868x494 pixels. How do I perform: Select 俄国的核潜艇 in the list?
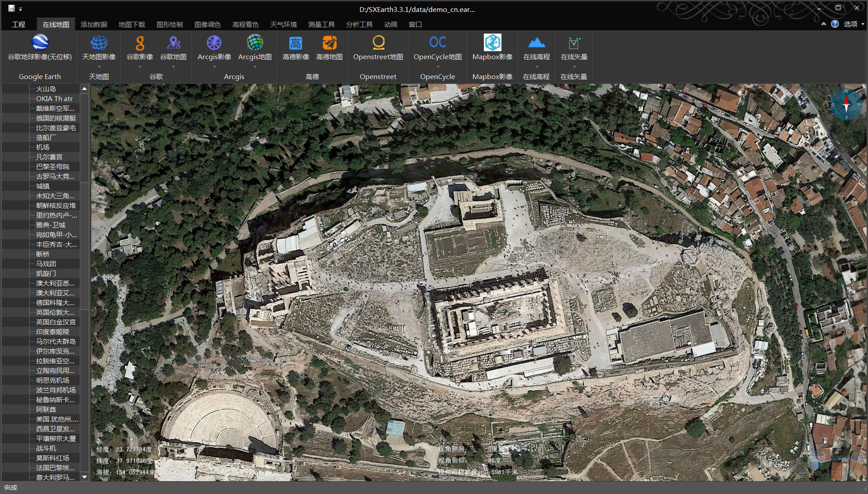pos(56,118)
